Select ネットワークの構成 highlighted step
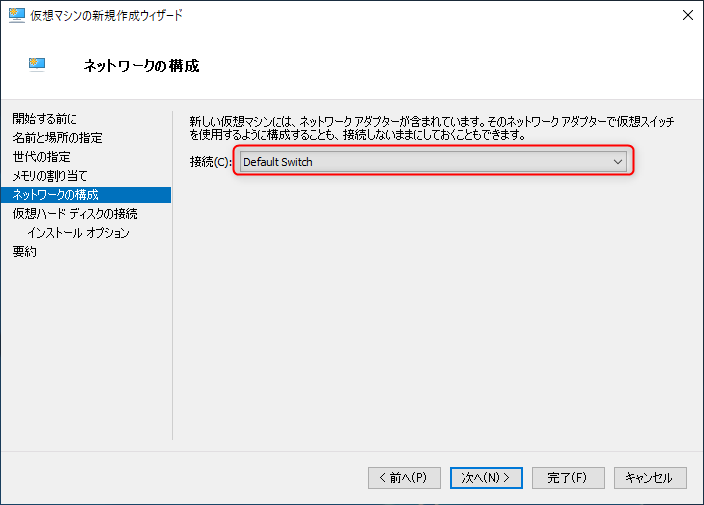Image resolution: width=704 pixels, height=505 pixels. pos(86,195)
